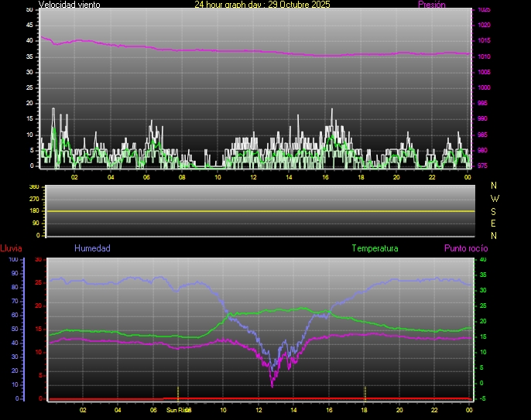Click the E compass direction letter
Viewport: 531px width, 420px height.
[x=495, y=223]
